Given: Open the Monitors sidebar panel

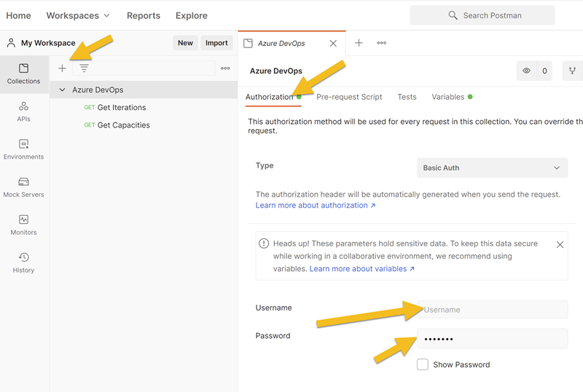Looking at the screenshot, I should [x=23, y=225].
